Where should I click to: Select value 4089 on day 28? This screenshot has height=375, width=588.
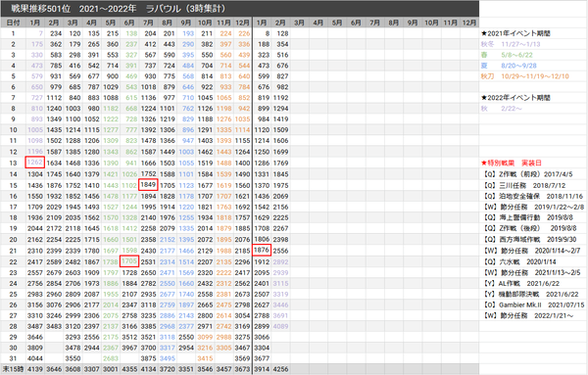click(x=280, y=326)
